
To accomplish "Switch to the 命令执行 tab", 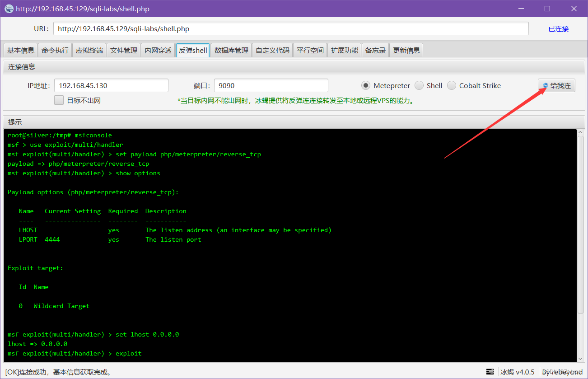I will (x=55, y=50).
